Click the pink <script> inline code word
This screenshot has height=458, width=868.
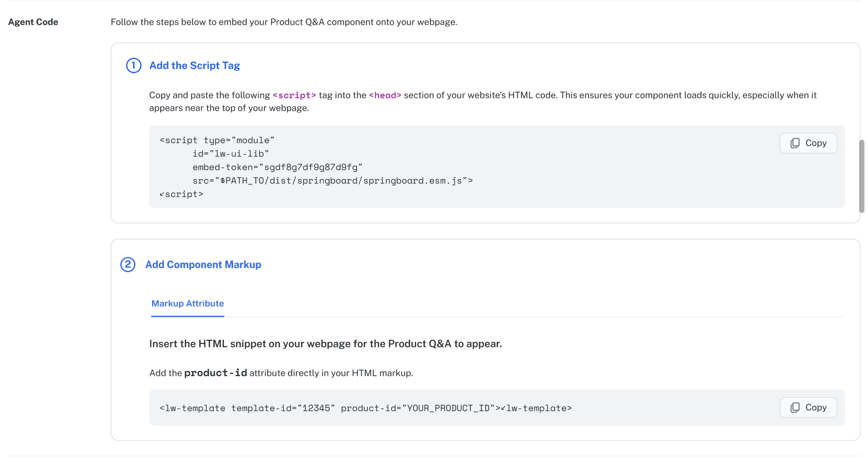tap(294, 96)
